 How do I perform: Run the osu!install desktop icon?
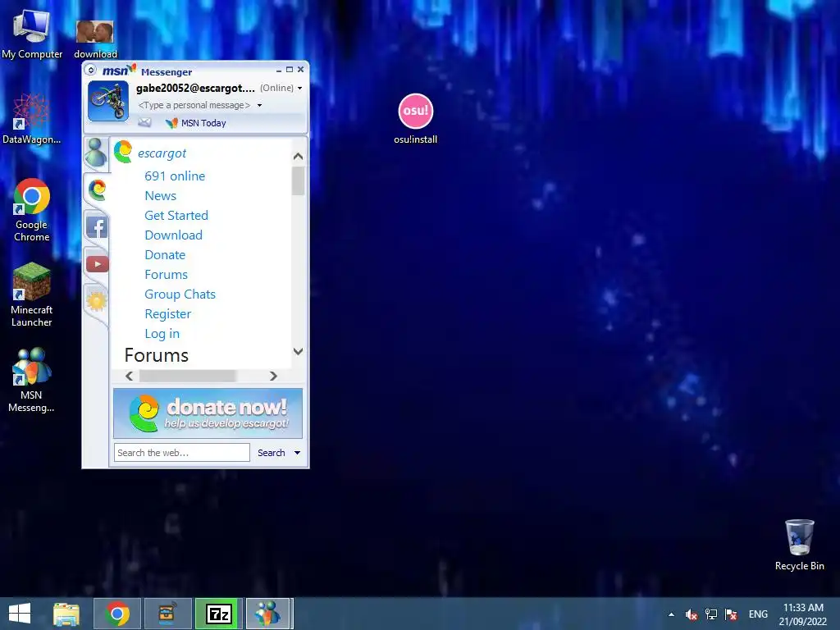pos(415,119)
